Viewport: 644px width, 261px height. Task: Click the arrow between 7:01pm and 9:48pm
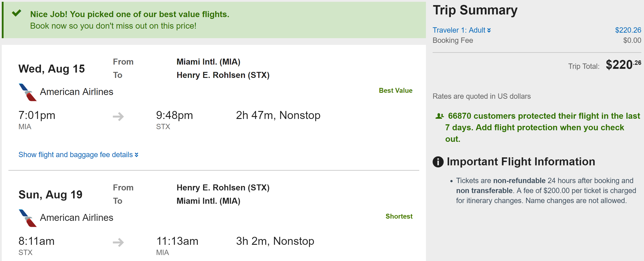118,116
